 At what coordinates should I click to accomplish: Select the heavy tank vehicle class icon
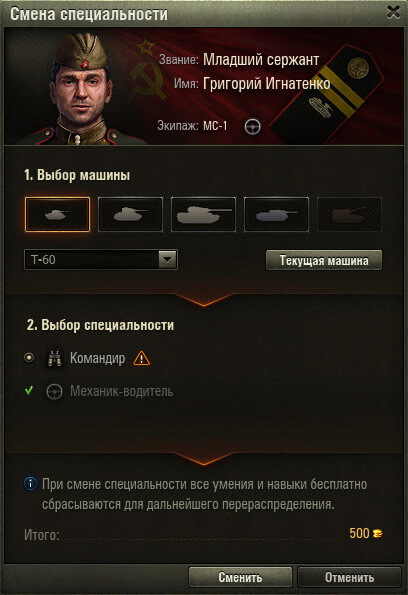pyautogui.click(x=203, y=214)
